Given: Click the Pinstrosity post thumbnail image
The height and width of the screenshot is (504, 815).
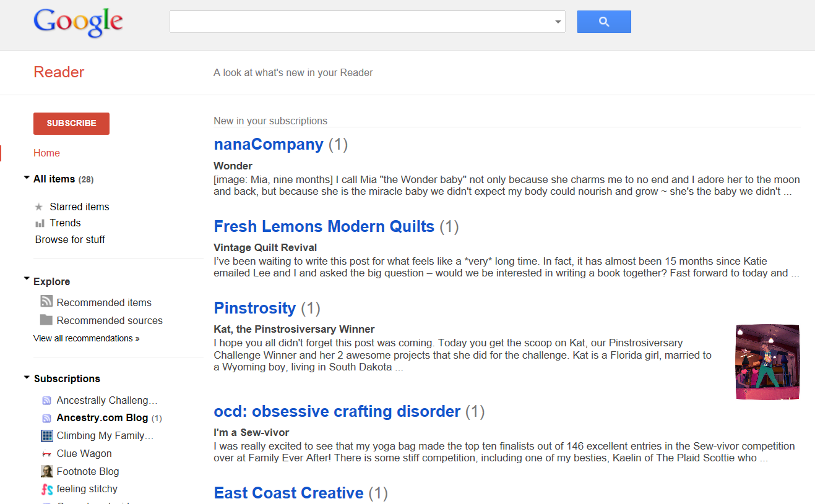Looking at the screenshot, I should coord(767,361).
